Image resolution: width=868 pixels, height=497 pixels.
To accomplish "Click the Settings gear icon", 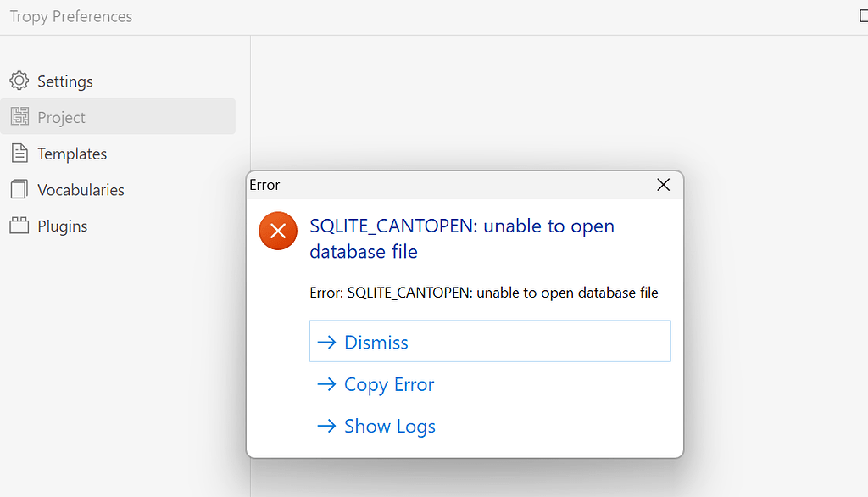I will click(19, 81).
